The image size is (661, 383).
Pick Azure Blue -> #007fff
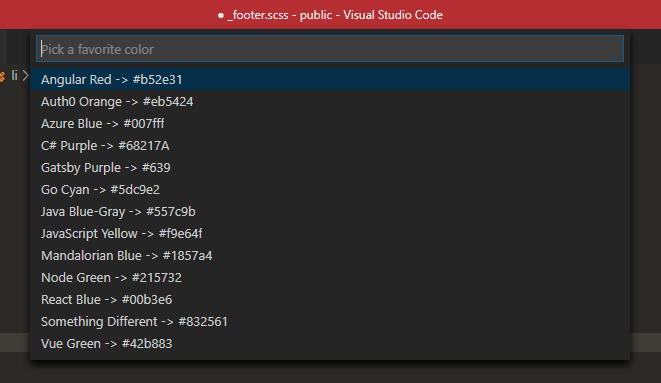(x=330, y=123)
